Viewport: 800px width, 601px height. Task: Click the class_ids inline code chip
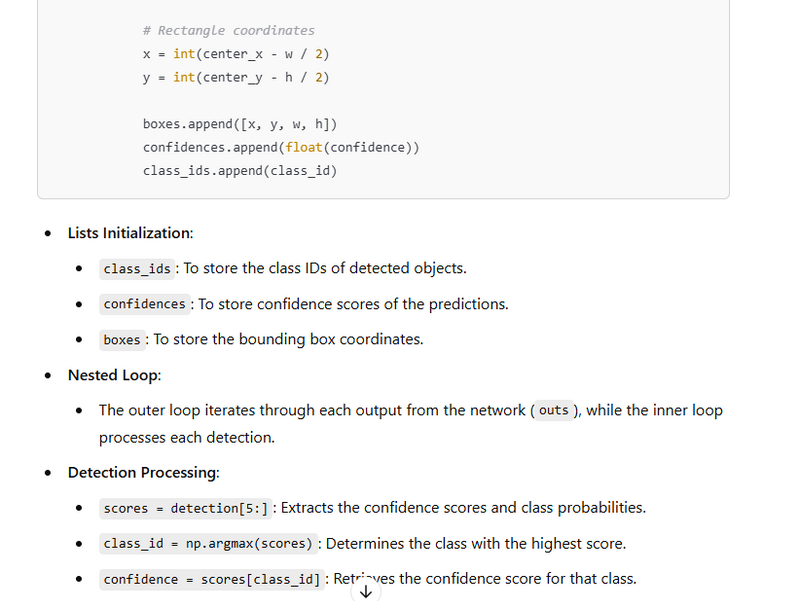[139, 268]
